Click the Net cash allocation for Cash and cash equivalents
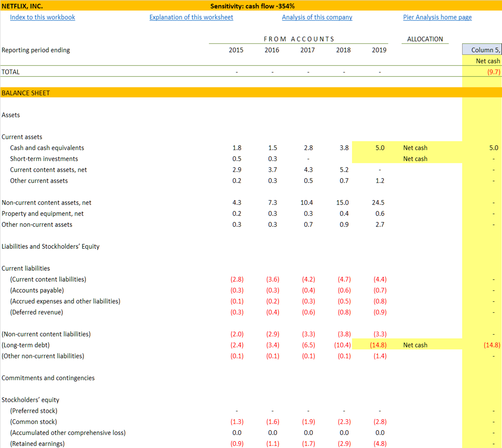Image resolution: width=502 pixels, height=448 pixels. (x=415, y=148)
